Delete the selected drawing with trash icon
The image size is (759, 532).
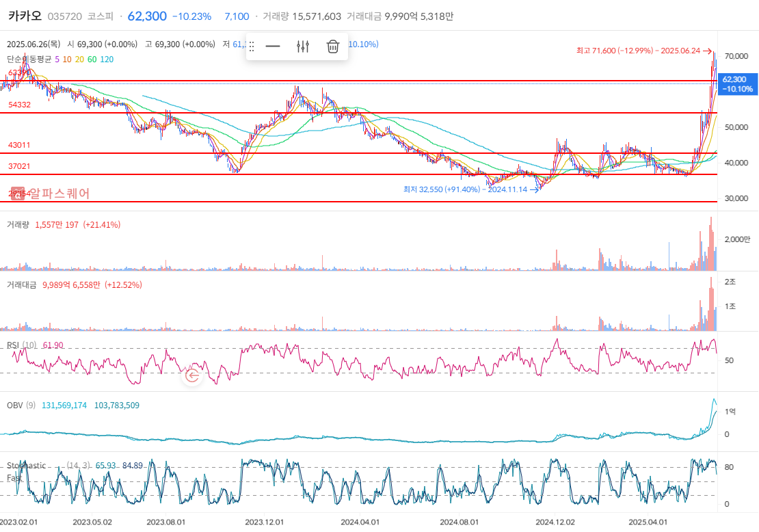(332, 46)
